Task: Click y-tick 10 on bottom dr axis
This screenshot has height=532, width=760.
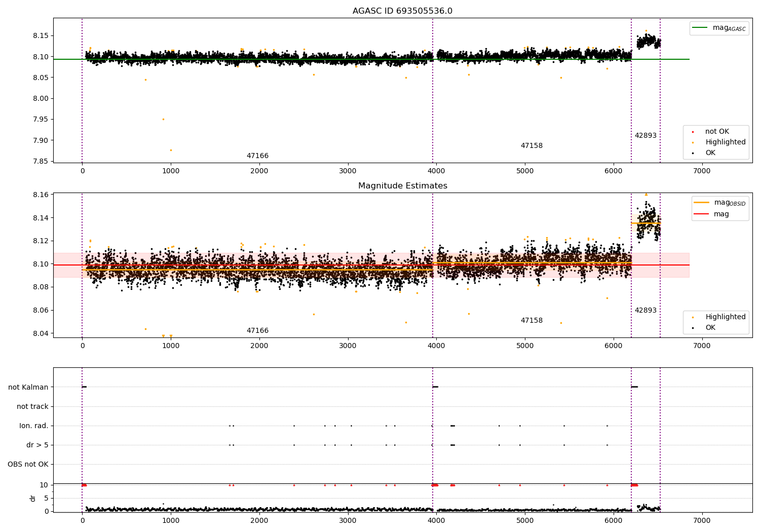Action: (x=44, y=485)
